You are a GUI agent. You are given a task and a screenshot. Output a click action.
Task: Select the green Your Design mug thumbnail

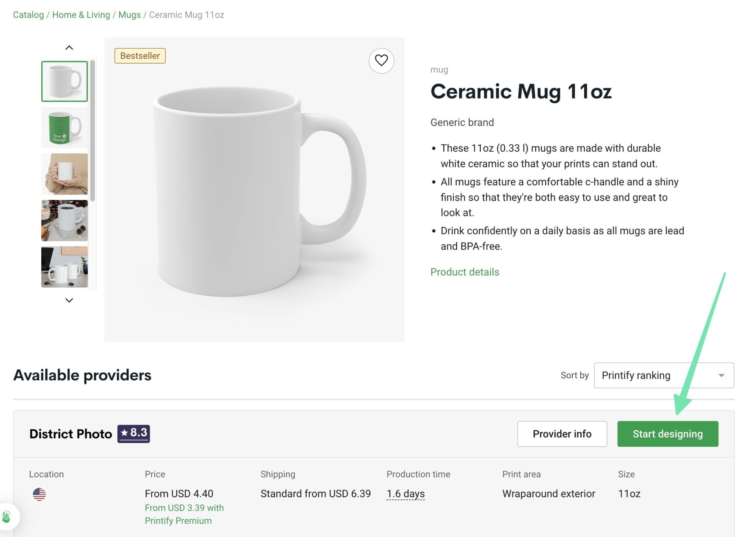(x=64, y=127)
